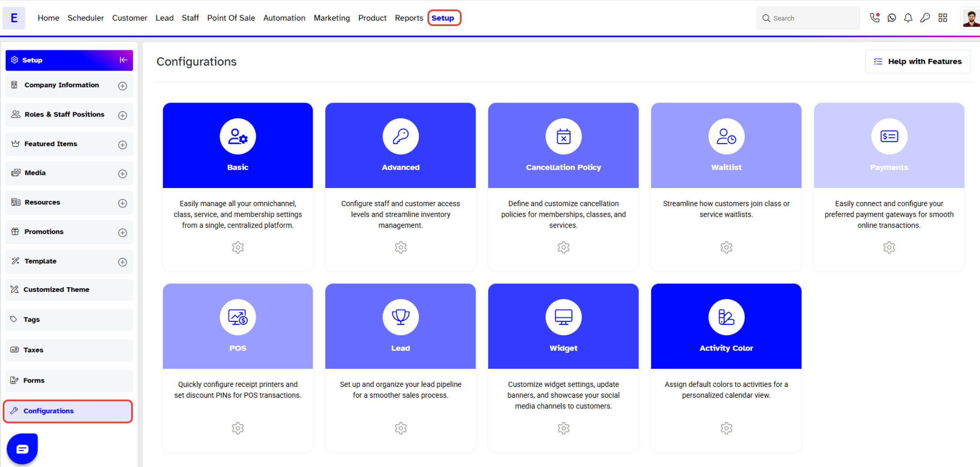Image resolution: width=980 pixels, height=467 pixels.
Task: Open Advanced card gear settings icon
Action: (x=401, y=247)
